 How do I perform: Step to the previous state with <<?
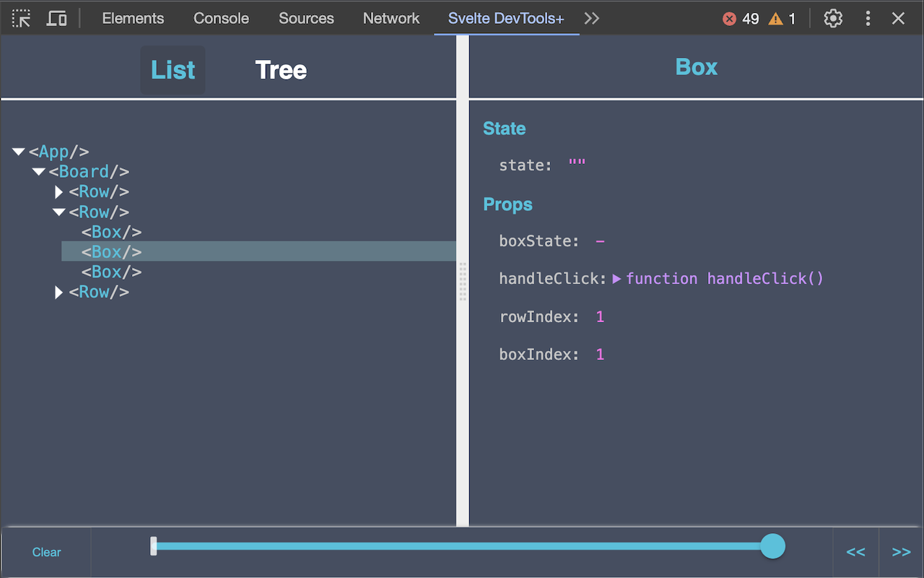click(856, 551)
